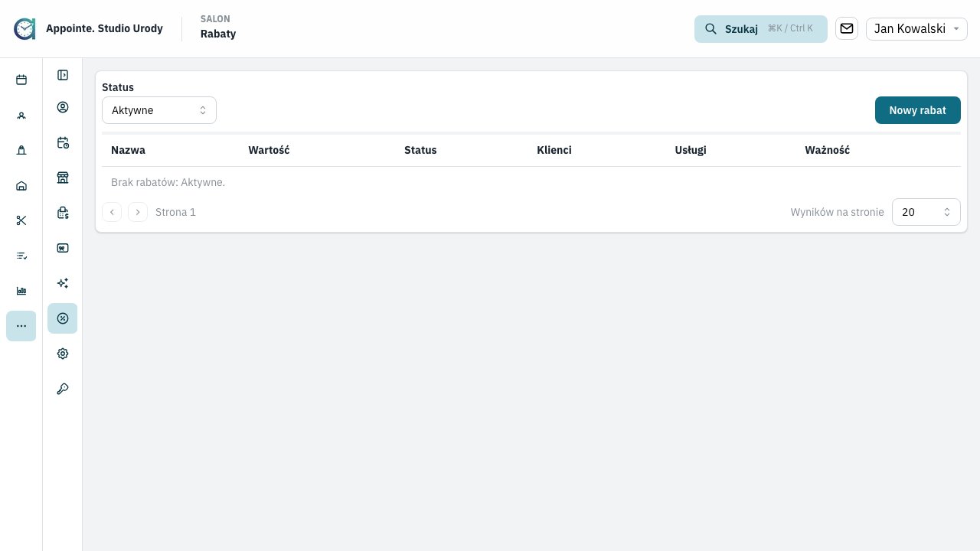Click the Nazwa column header
Screen dimensions: 980x551
pyautogui.click(x=128, y=150)
